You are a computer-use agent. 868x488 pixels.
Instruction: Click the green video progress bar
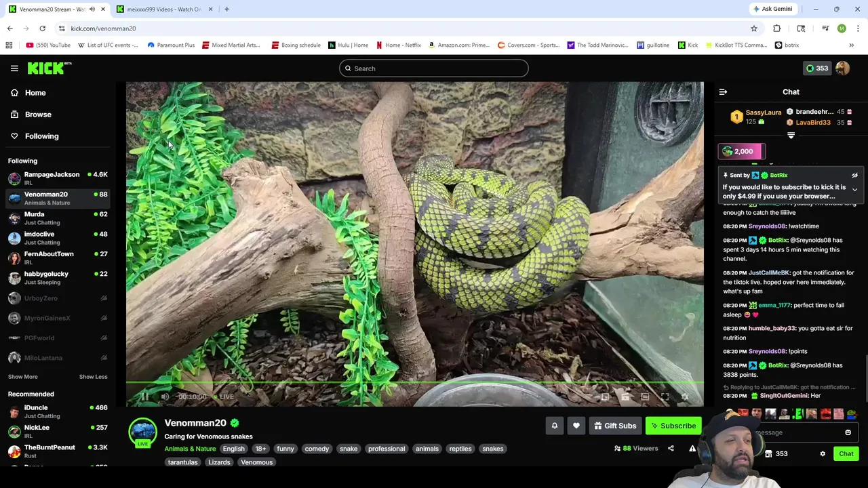click(414, 383)
